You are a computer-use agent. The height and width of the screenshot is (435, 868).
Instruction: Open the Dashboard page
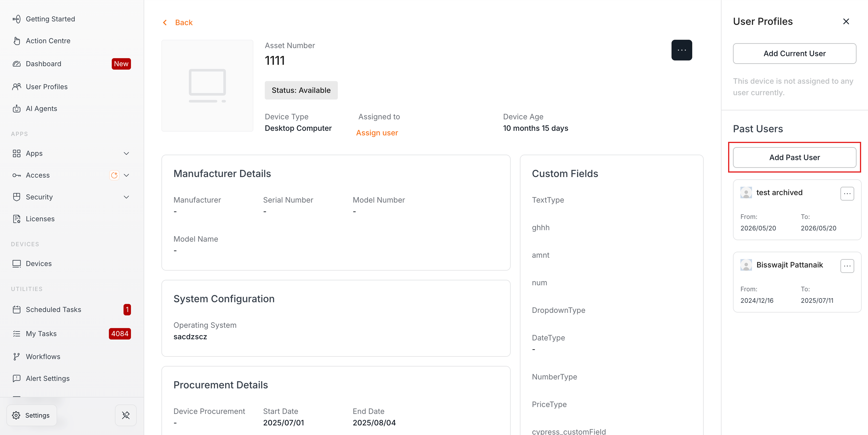[44, 64]
